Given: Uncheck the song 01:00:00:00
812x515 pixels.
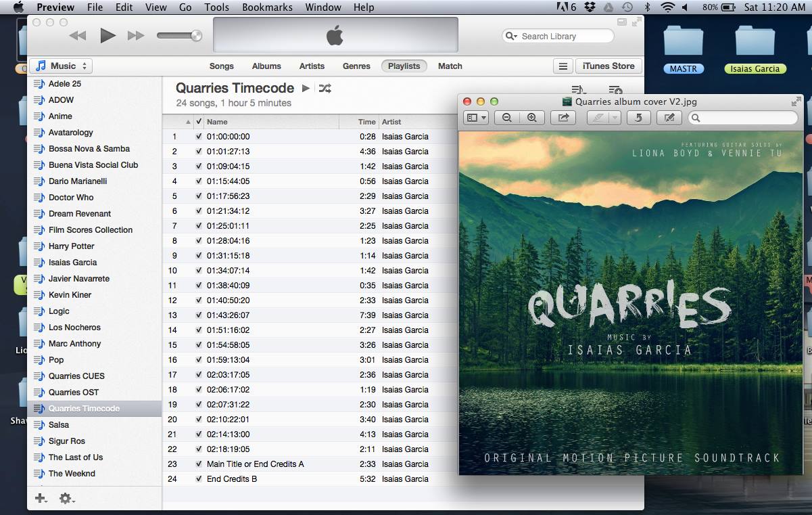Looking at the screenshot, I should point(199,137).
